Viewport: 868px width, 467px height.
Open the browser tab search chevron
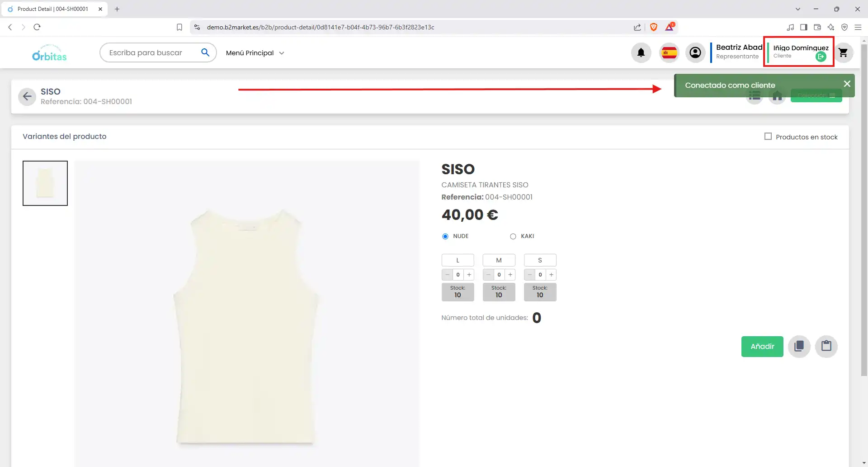[797, 9]
